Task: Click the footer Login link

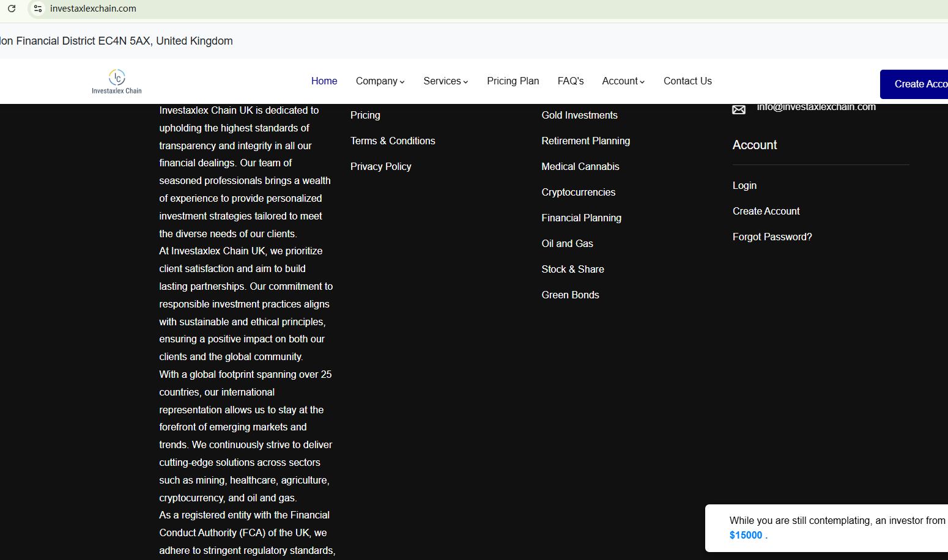Action: pyautogui.click(x=744, y=185)
